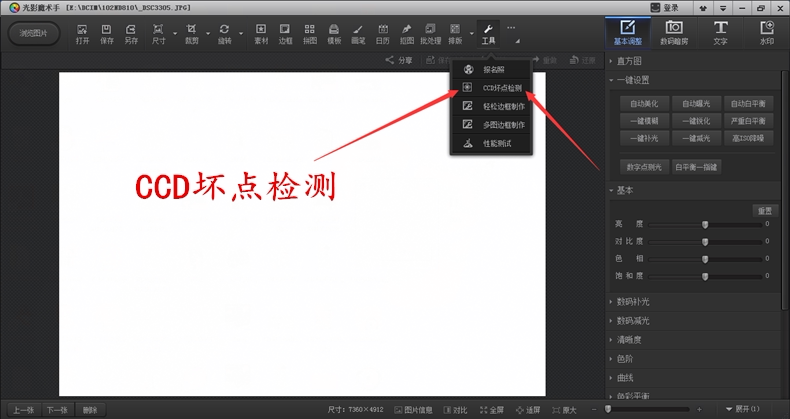Select CCD坏点检测 from the tools menu
The image size is (790, 419).
tap(491, 88)
